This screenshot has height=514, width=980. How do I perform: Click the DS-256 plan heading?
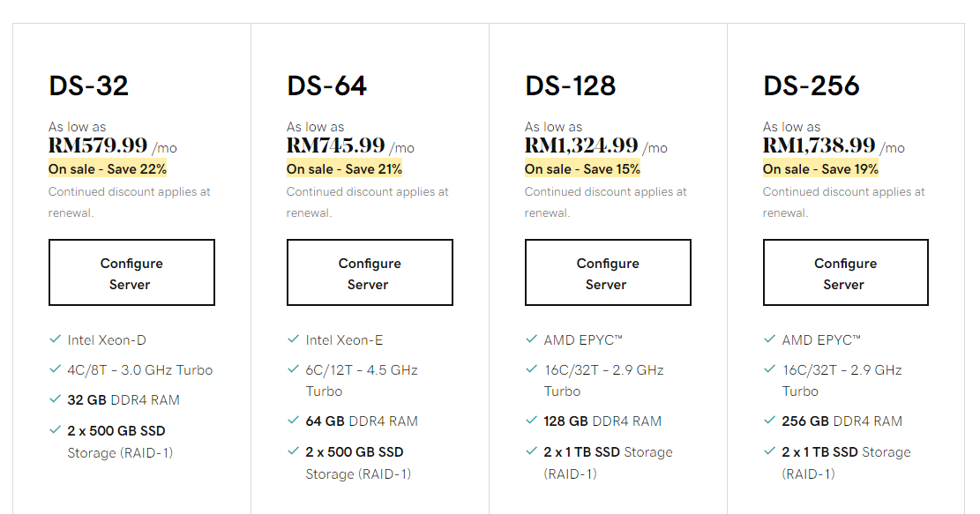pyautogui.click(x=812, y=86)
